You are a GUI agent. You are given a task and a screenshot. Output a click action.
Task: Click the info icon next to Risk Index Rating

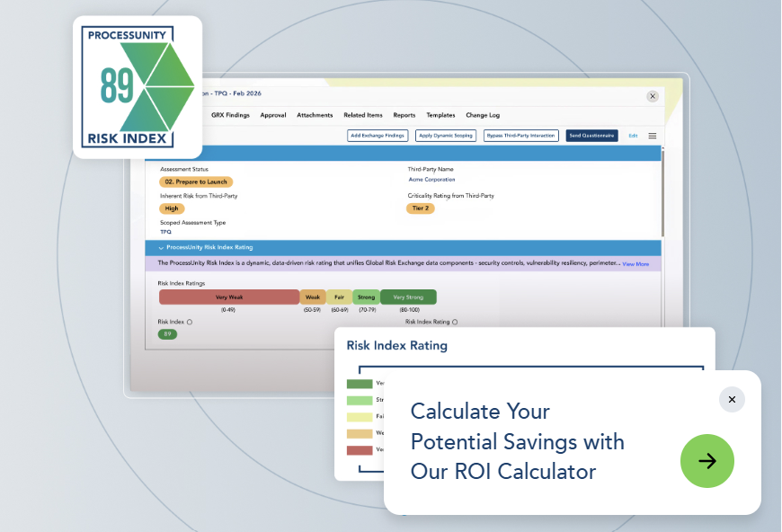[455, 322]
